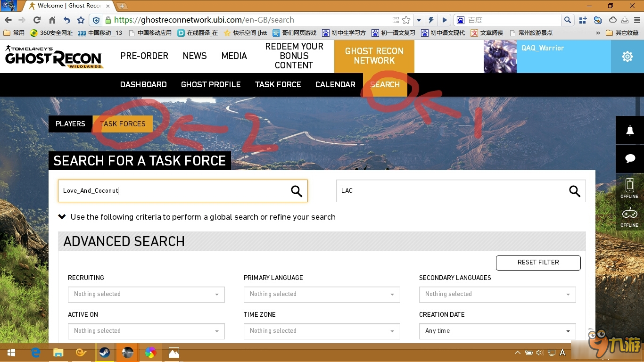This screenshot has width=644, height=362.
Task: Open the Windows Start button
Action: click(x=11, y=353)
